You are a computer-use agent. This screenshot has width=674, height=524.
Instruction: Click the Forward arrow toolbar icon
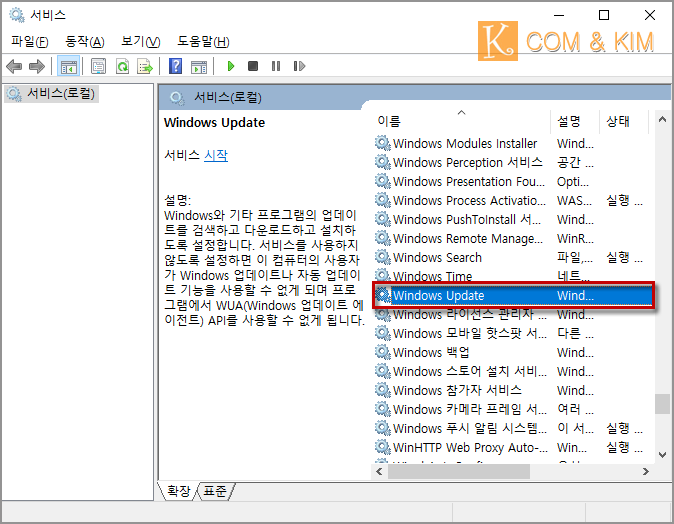[x=37, y=66]
